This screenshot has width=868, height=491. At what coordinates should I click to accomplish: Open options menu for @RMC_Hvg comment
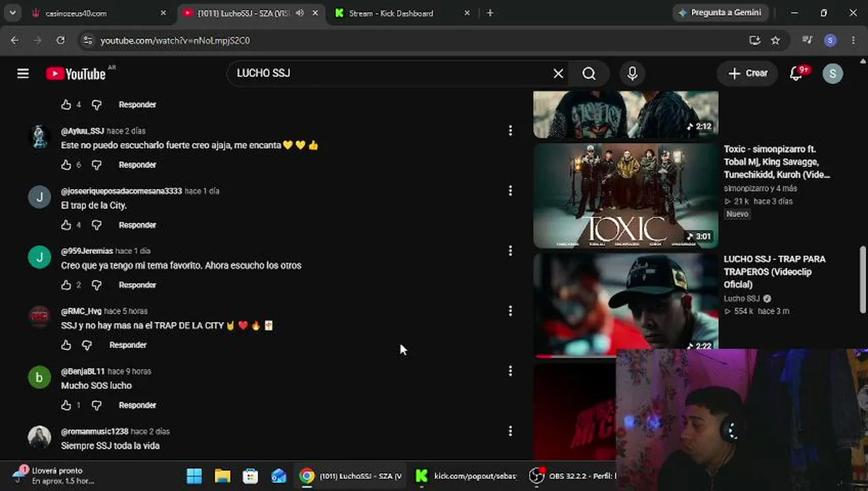tap(510, 311)
